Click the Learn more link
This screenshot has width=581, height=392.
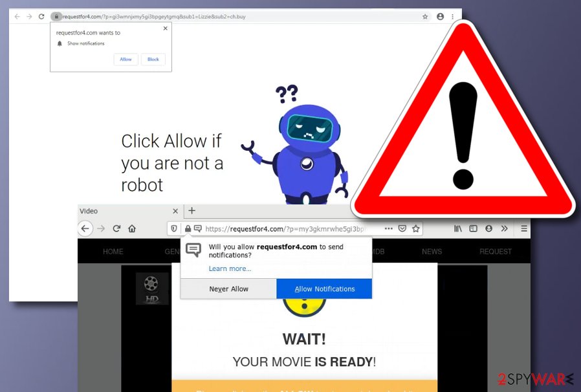pos(230,268)
